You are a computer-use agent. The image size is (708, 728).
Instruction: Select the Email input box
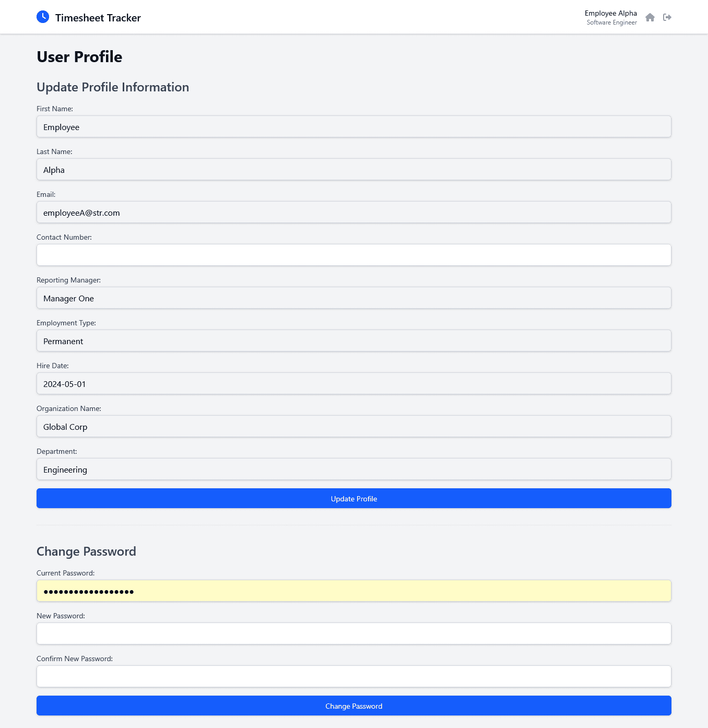353,213
